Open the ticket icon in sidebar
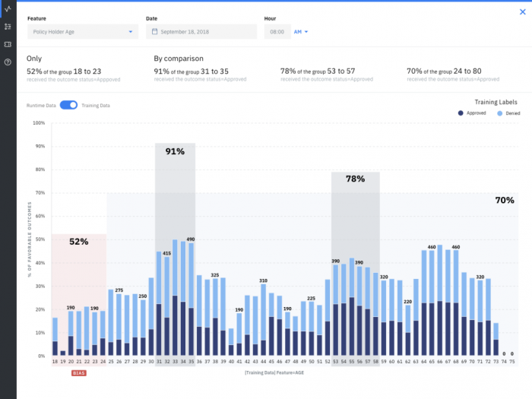Viewport: 532px width, 399px height. pos(8,44)
